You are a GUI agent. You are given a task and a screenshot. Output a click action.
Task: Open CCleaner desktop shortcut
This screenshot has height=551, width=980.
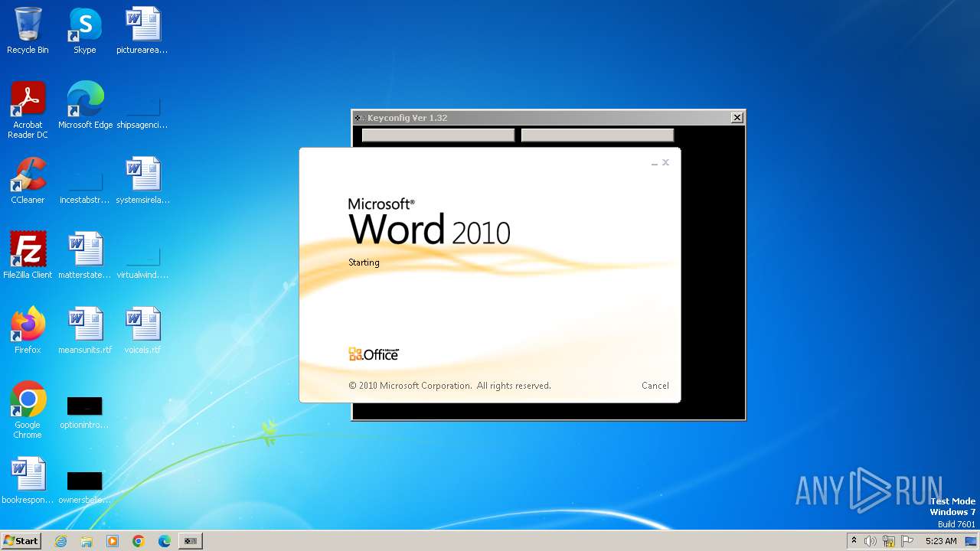point(28,181)
